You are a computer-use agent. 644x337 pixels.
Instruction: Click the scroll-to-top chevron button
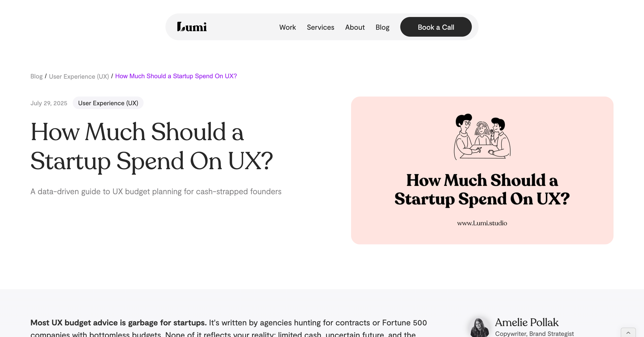(628, 333)
